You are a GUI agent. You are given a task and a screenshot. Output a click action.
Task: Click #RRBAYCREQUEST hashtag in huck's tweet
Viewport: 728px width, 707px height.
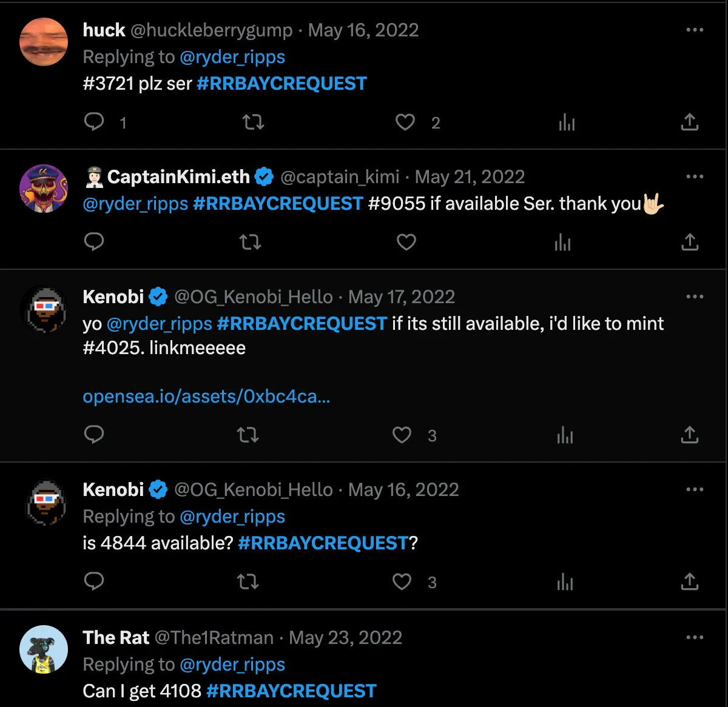click(281, 84)
